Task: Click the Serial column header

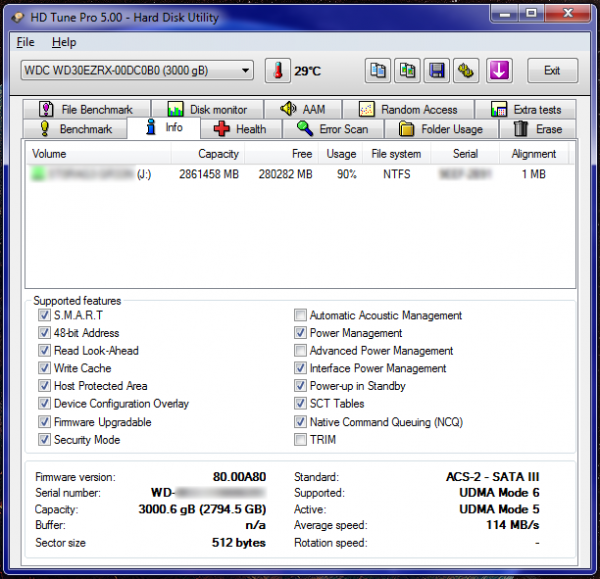Action: [x=465, y=154]
